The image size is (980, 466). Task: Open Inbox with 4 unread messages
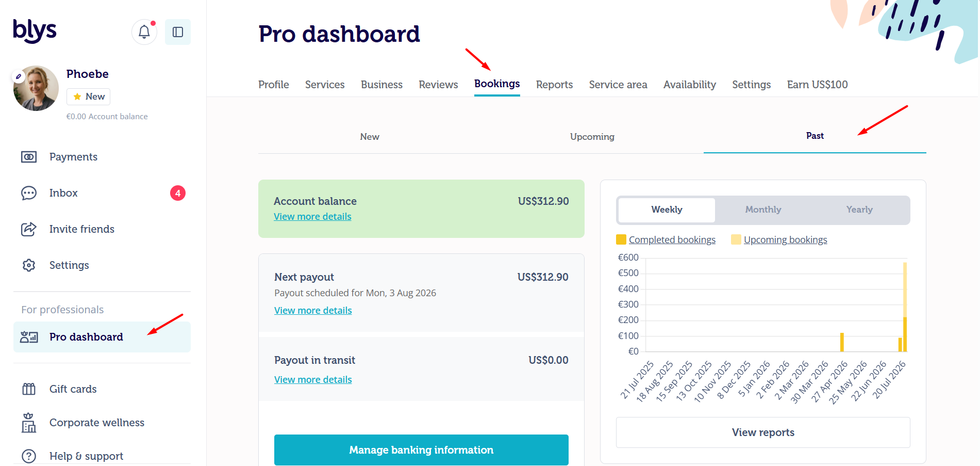coord(102,193)
